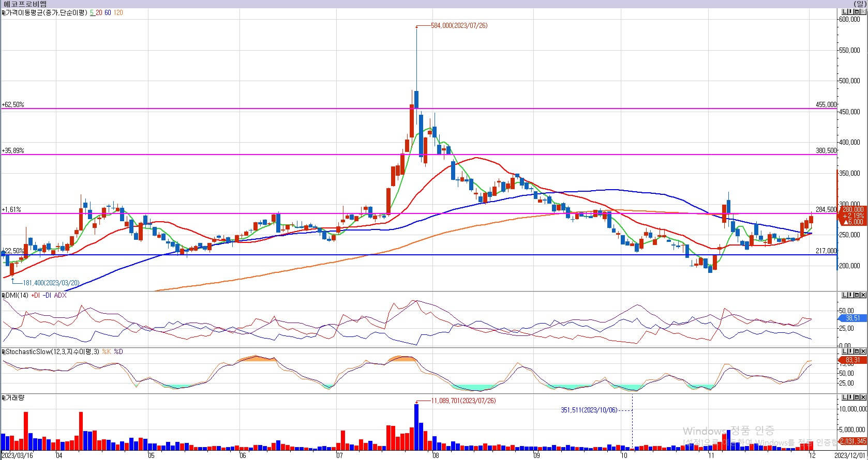Screen dimensions: 868x460
Task: Click the 181,400(2023/03/20) low price annotation
Action: [51, 283]
